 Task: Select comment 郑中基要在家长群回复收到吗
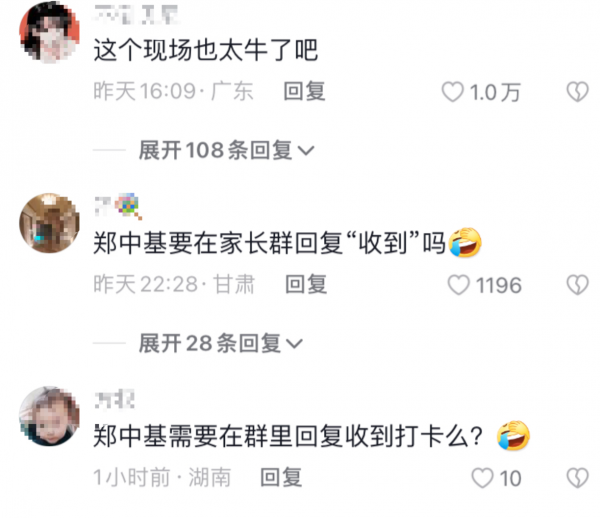288,243
